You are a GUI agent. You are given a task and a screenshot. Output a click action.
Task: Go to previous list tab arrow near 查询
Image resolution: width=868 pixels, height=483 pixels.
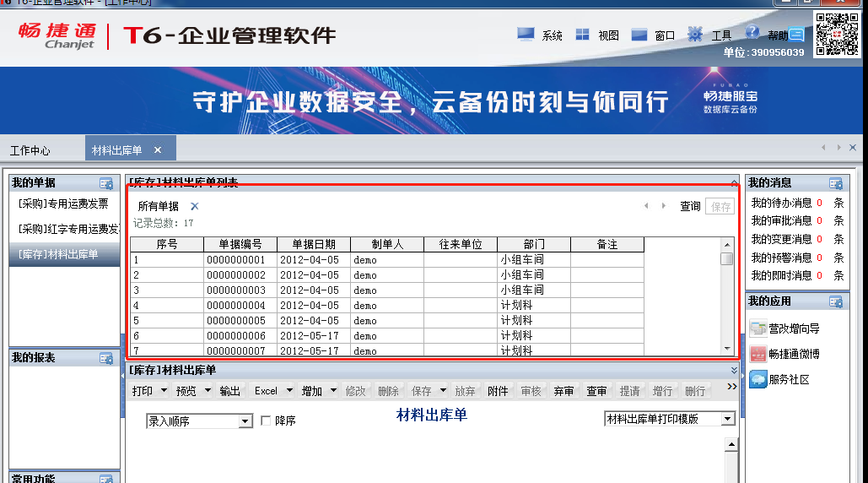pos(646,206)
